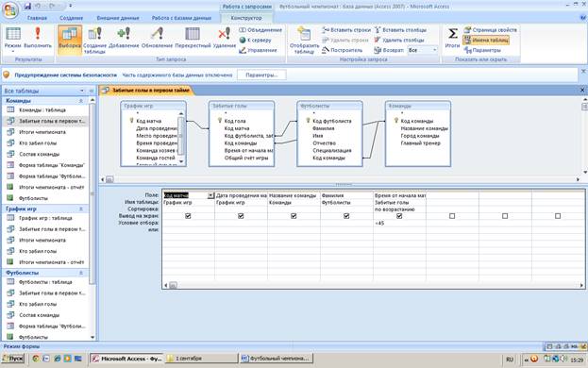Click sort cell по возрастанию
This screenshot has height=368, width=588.
tap(399, 209)
